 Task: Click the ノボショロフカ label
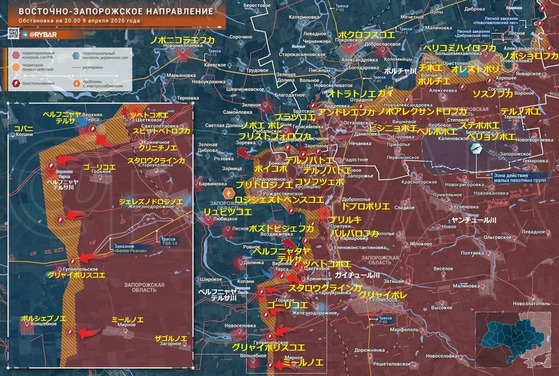(530, 56)
